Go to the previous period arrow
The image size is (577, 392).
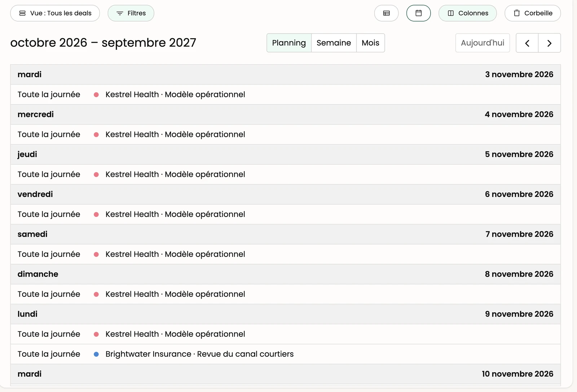(x=527, y=43)
